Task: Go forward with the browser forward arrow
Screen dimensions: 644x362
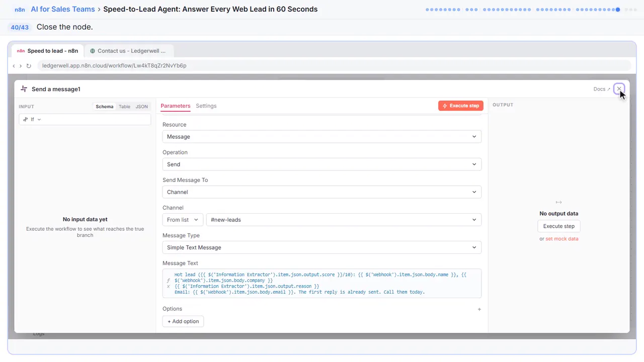Action: coord(21,66)
